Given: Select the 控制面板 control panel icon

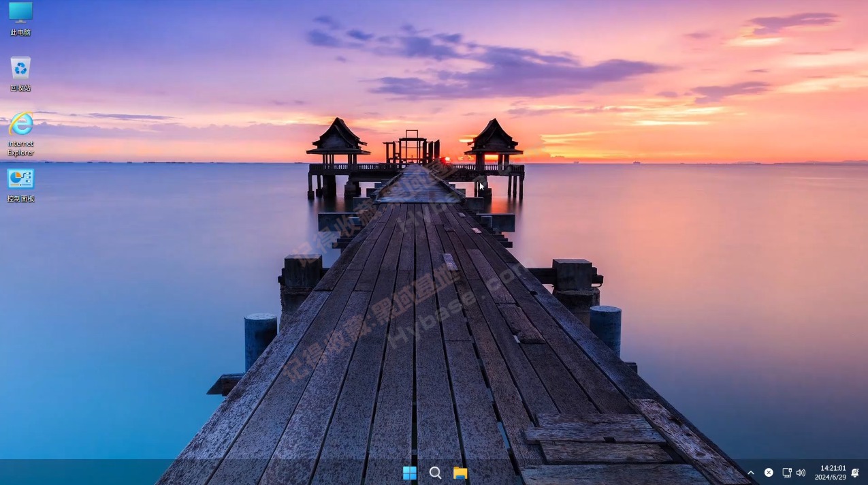Looking at the screenshot, I should (20, 185).
